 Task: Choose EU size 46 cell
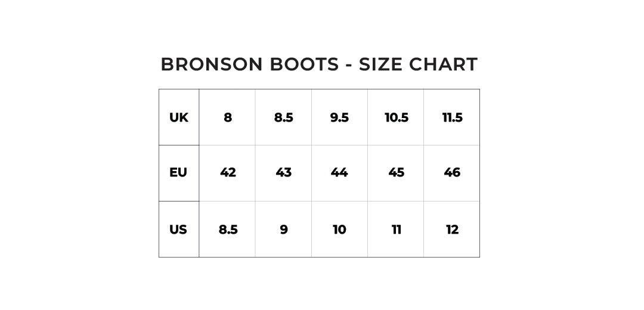(x=452, y=173)
